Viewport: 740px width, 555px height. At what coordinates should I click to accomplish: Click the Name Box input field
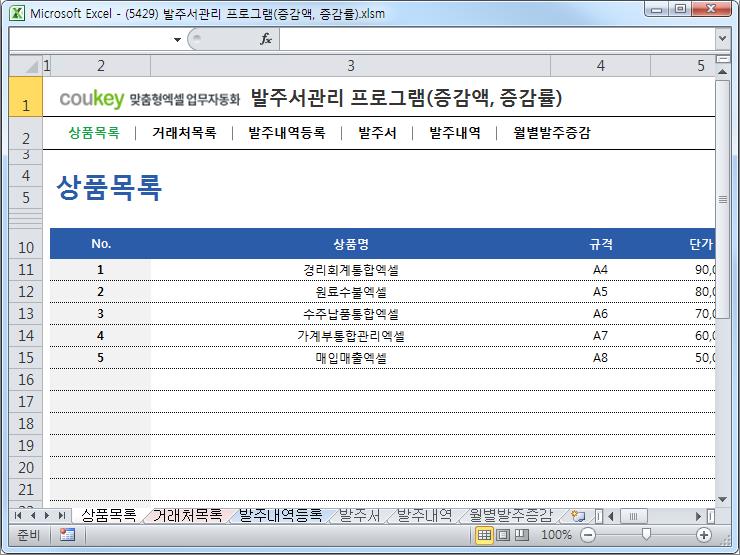click(90, 39)
